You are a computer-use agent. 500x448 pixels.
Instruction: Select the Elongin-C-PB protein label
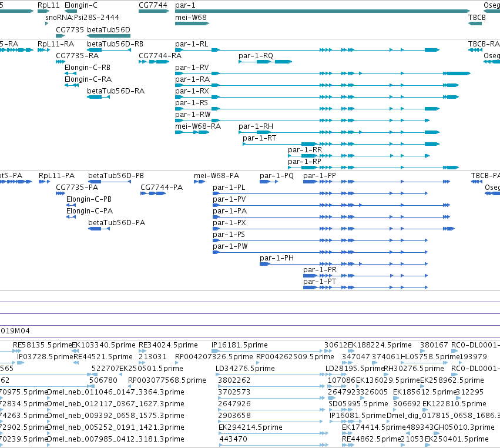click(x=89, y=199)
